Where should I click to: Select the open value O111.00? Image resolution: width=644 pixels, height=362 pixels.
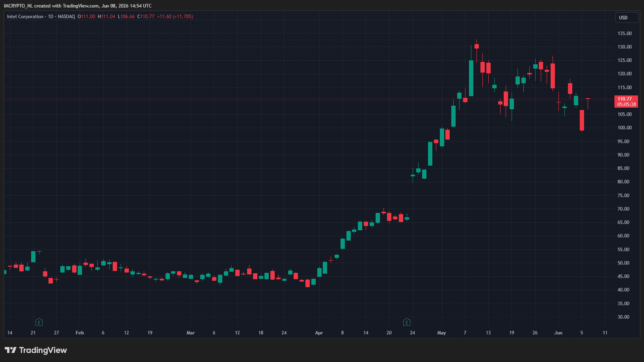tap(86, 17)
